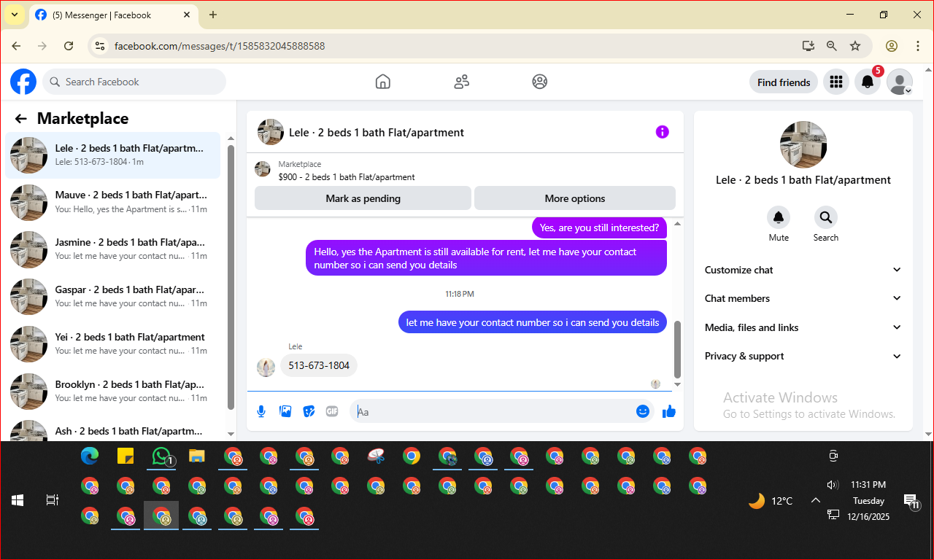Expand the Privacy & support section

click(x=803, y=356)
